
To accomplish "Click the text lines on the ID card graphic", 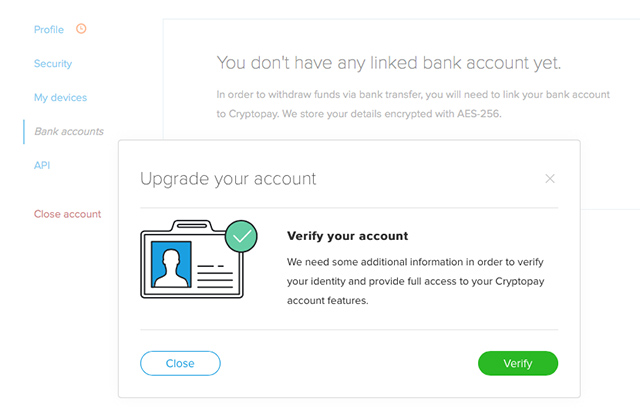I will pos(215,277).
